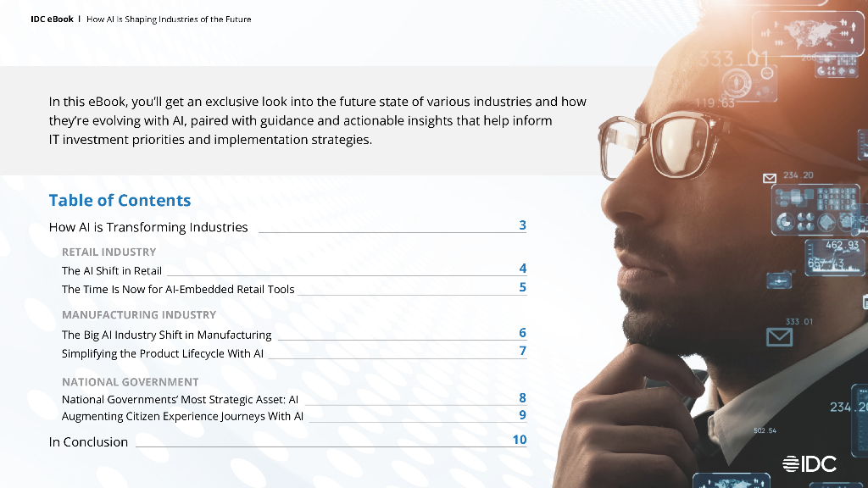Select the "MANUFACTURING INDUSTRY" section heading
This screenshot has width=868, height=488.
tap(139, 314)
